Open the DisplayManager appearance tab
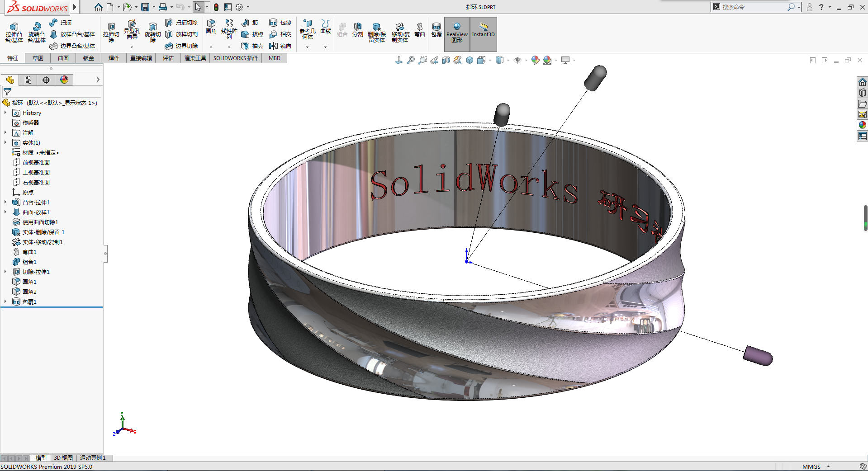 (64, 80)
